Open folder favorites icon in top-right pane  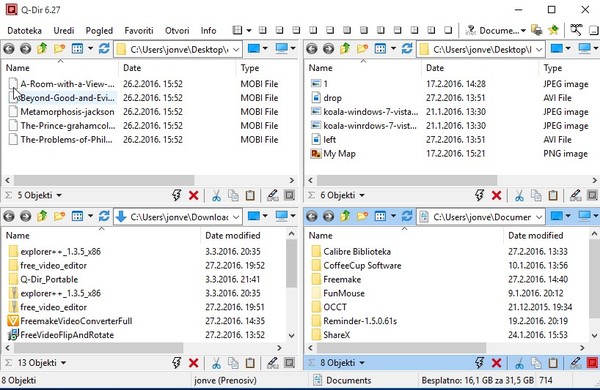(x=362, y=49)
